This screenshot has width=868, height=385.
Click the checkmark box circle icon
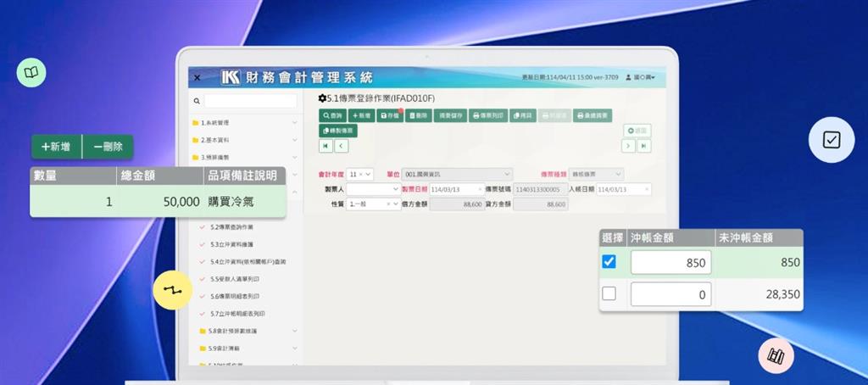click(831, 140)
